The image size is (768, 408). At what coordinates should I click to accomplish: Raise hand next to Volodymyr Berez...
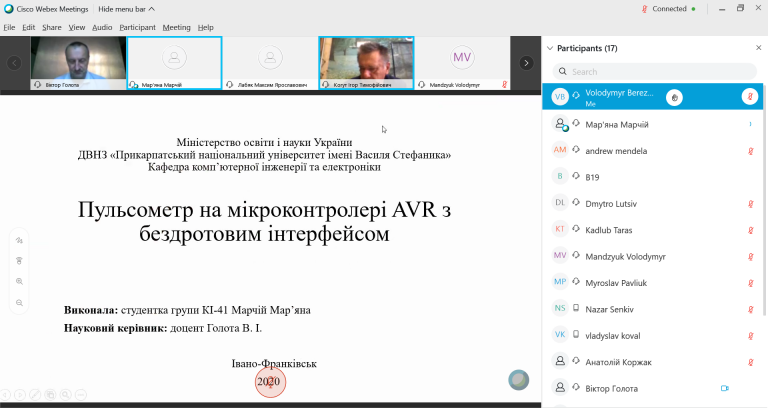pyautogui.click(x=674, y=97)
